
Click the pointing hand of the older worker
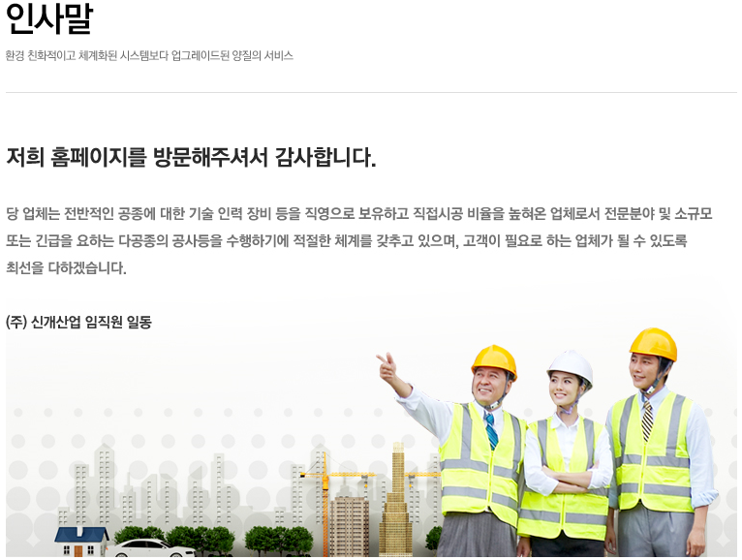(388, 366)
